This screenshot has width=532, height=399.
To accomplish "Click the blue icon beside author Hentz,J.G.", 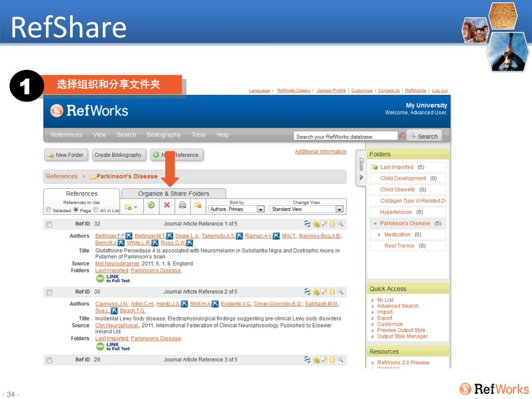I will 184,303.
